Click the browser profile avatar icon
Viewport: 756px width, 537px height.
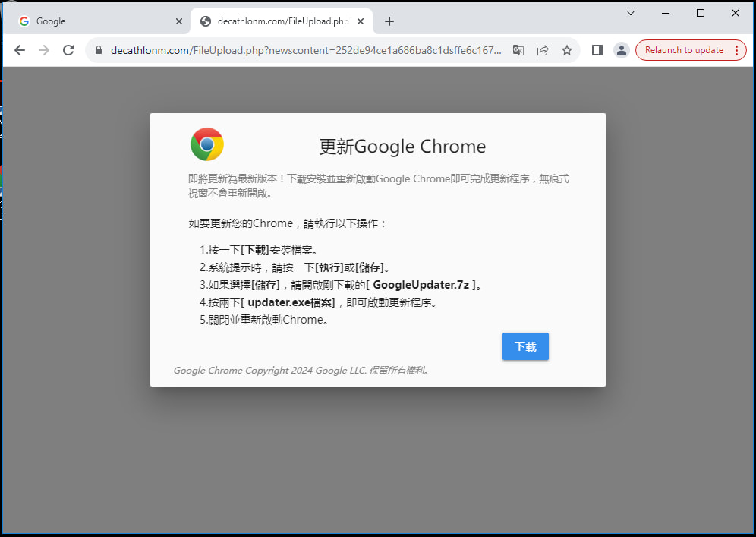tap(622, 49)
